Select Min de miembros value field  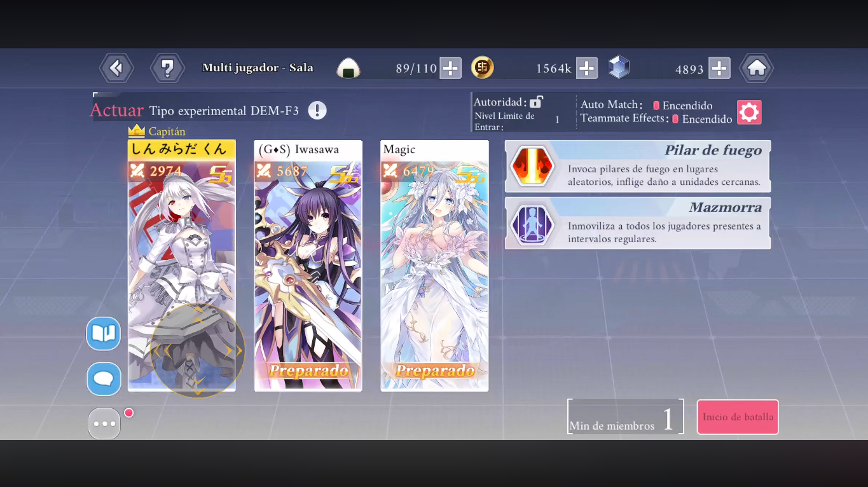(626, 417)
